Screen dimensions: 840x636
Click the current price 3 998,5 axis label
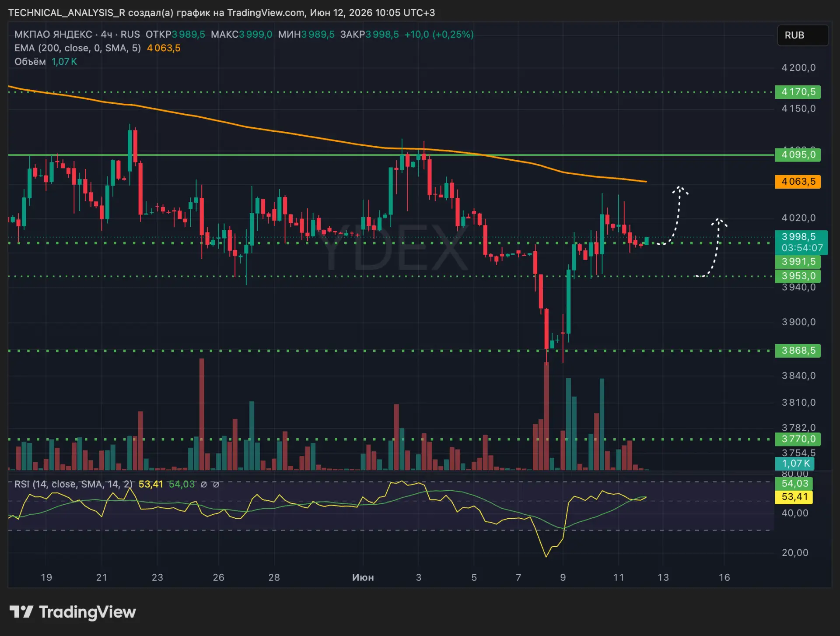pyautogui.click(x=799, y=237)
